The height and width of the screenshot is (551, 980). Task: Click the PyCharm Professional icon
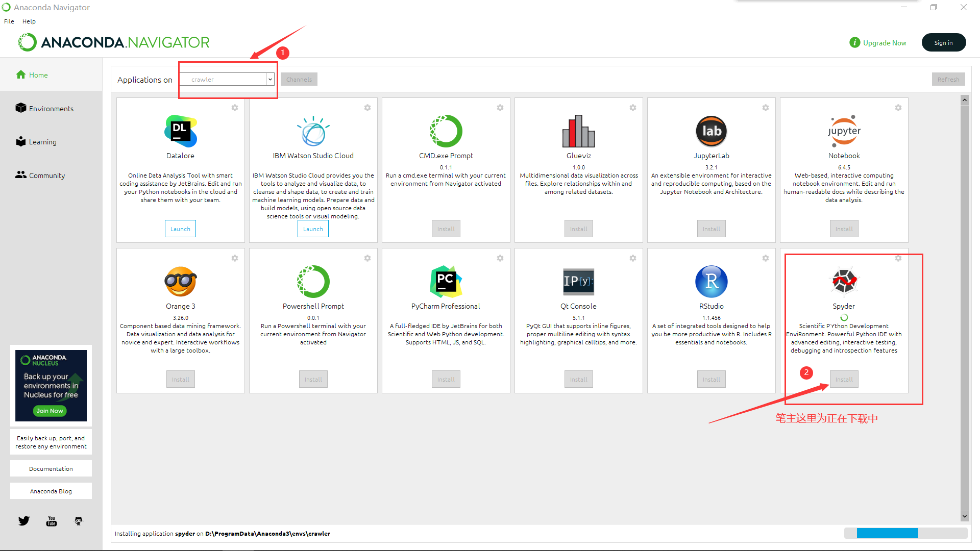(x=446, y=281)
